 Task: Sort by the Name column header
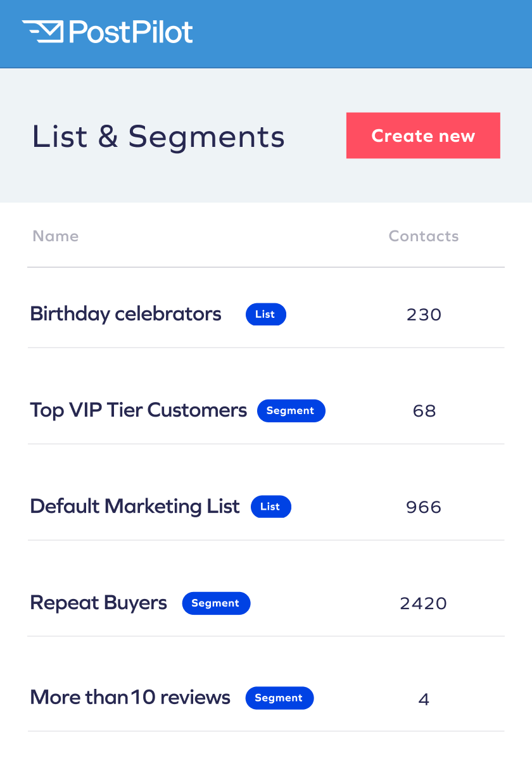tap(56, 236)
